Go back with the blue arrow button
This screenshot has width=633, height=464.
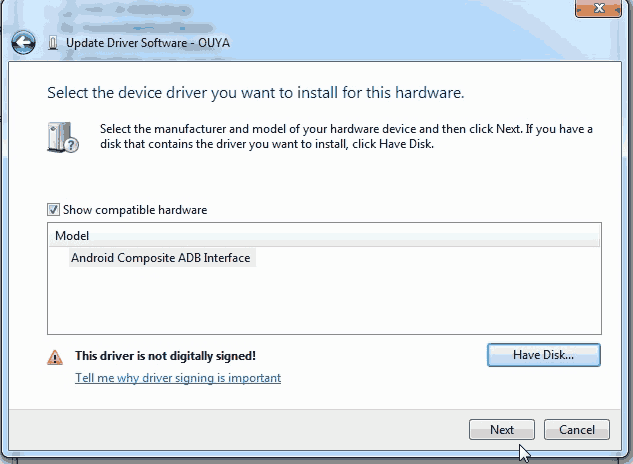point(23,43)
